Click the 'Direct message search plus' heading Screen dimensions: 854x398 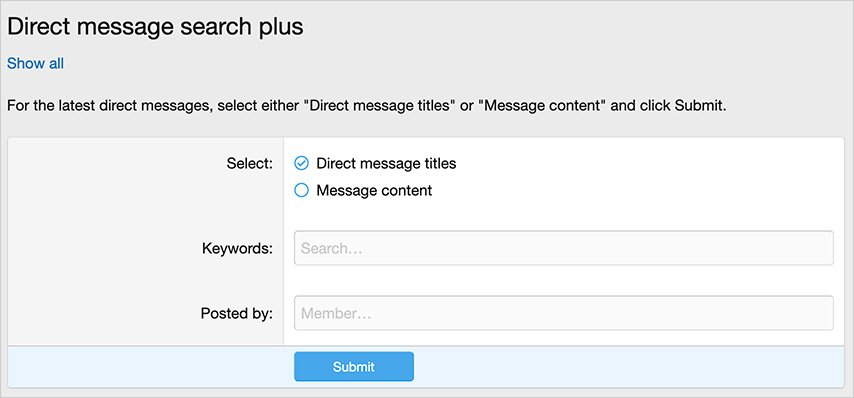click(155, 27)
